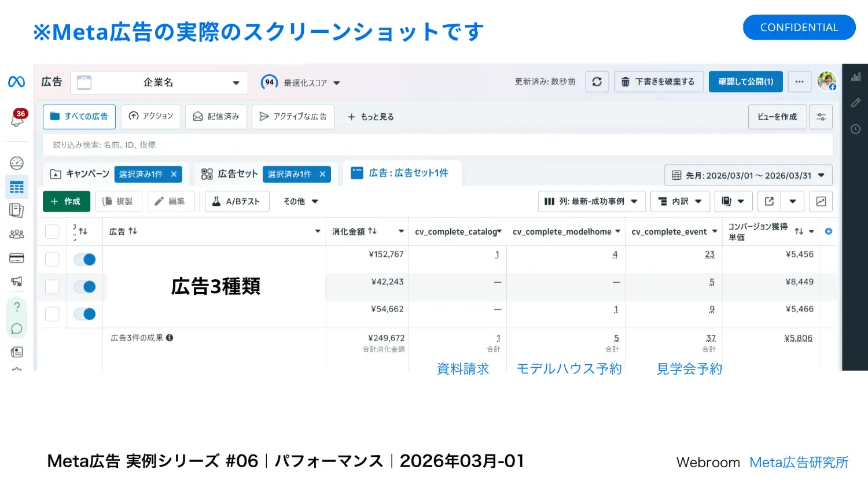Tick the select-all header checkbox
This screenshot has width=868, height=488.
coord(52,232)
